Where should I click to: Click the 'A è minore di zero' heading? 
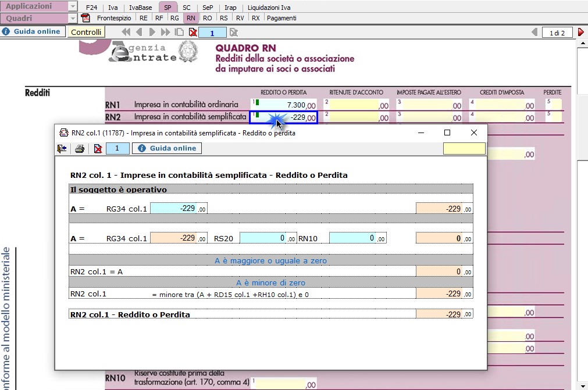point(271,283)
